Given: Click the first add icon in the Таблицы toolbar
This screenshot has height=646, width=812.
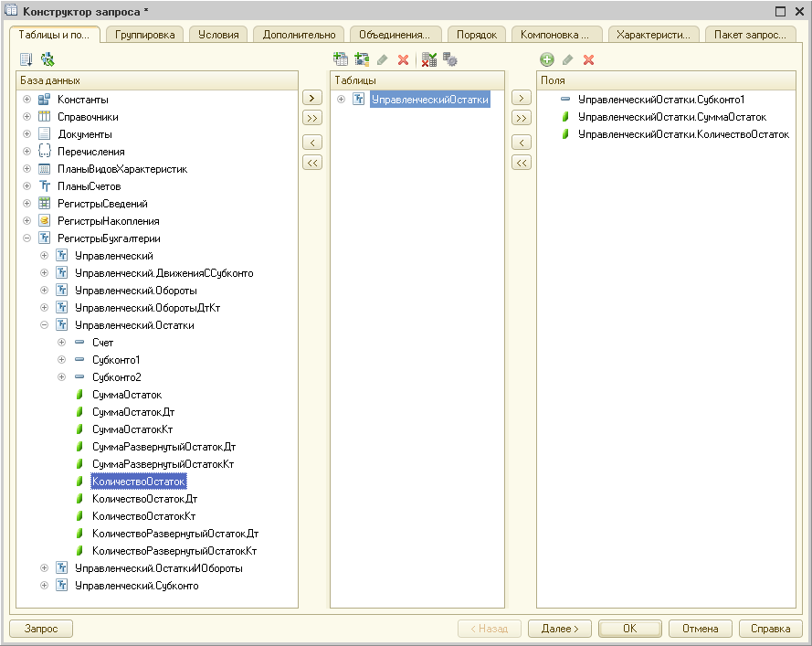Looking at the screenshot, I should (341, 59).
